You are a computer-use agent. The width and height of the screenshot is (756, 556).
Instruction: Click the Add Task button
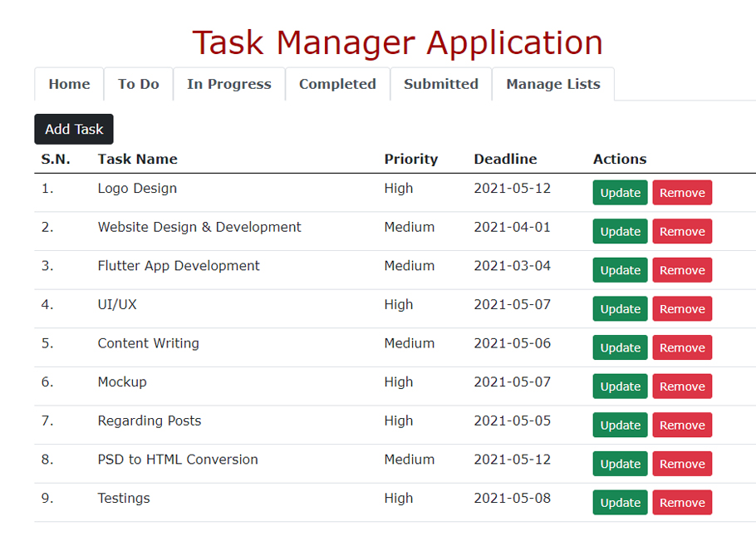point(73,129)
